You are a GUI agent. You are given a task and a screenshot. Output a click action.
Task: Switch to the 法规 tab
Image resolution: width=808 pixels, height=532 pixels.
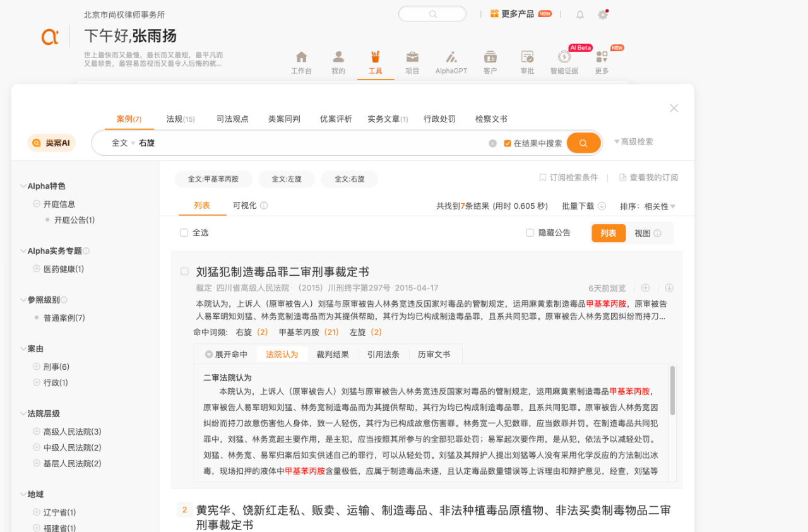coord(180,119)
